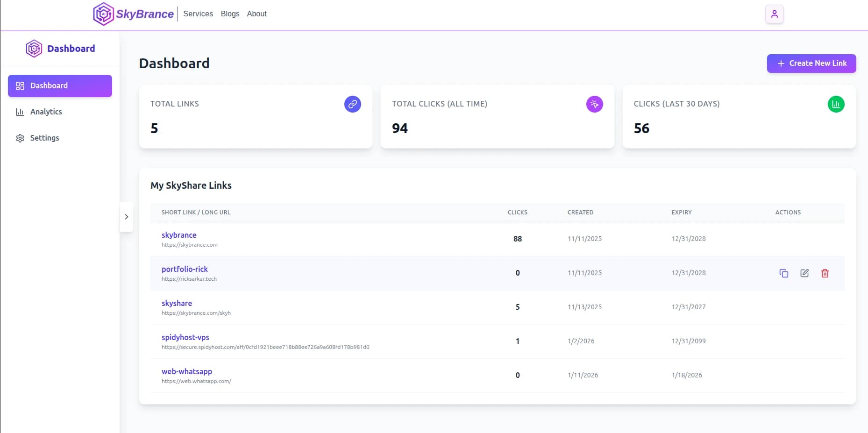The image size is (868, 433).
Task: Delete the portfolio-rick link via trash icon
Action: coord(825,273)
